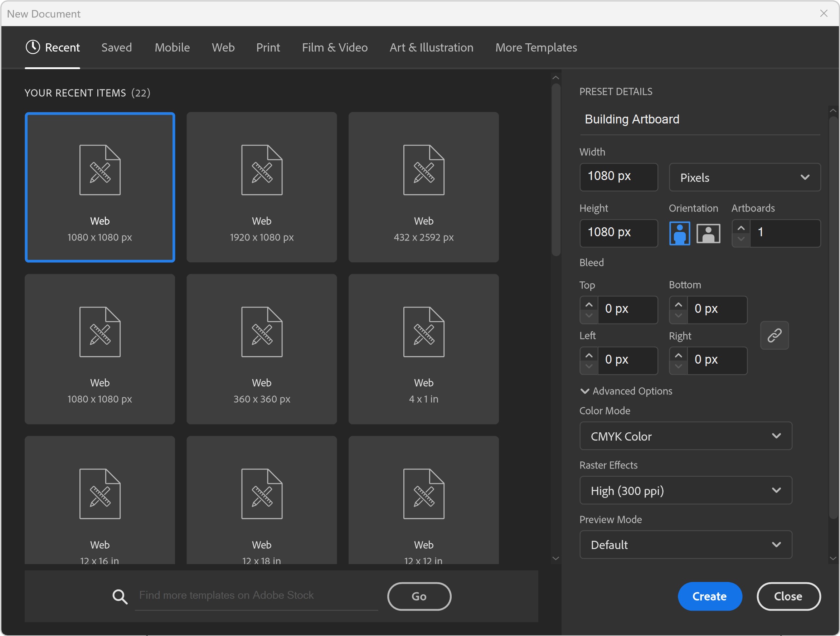The image size is (840, 636).
Task: Click the magnifier search icon
Action: (x=120, y=597)
